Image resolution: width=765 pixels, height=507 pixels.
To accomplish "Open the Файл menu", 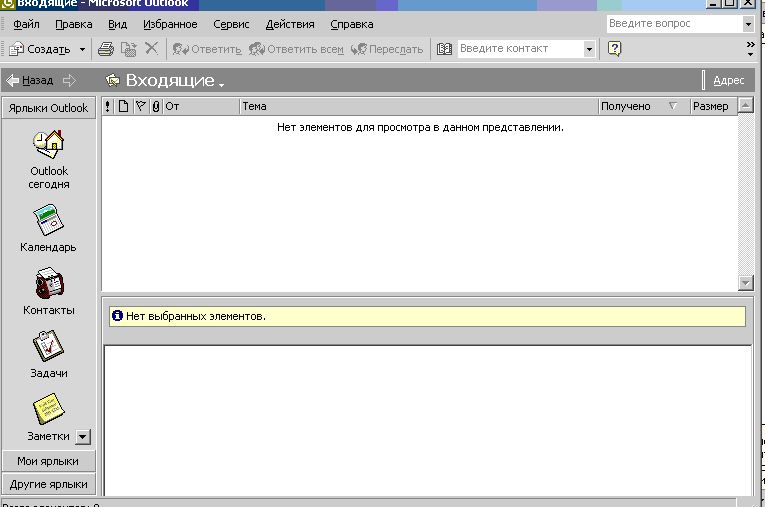I will (26, 24).
